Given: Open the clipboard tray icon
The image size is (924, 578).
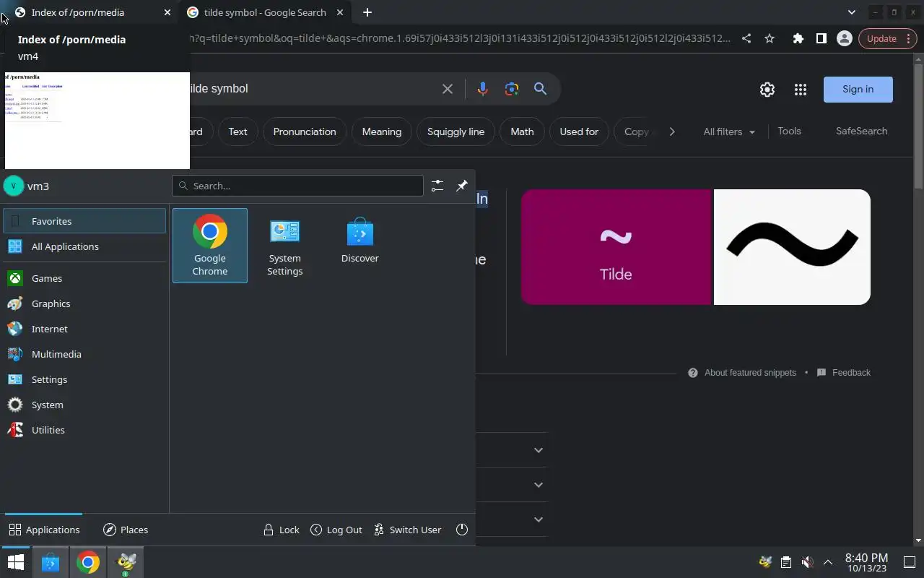Looking at the screenshot, I should (786, 562).
